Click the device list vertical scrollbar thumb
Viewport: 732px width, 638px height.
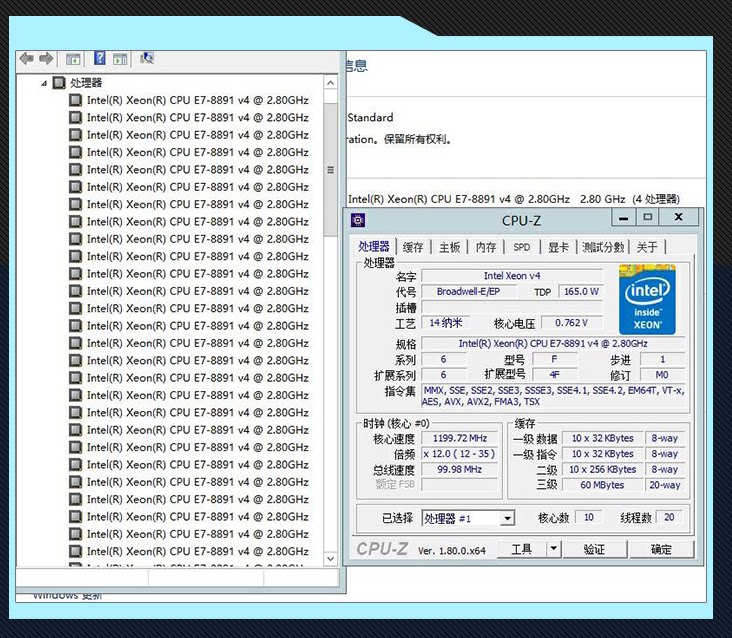tap(331, 170)
